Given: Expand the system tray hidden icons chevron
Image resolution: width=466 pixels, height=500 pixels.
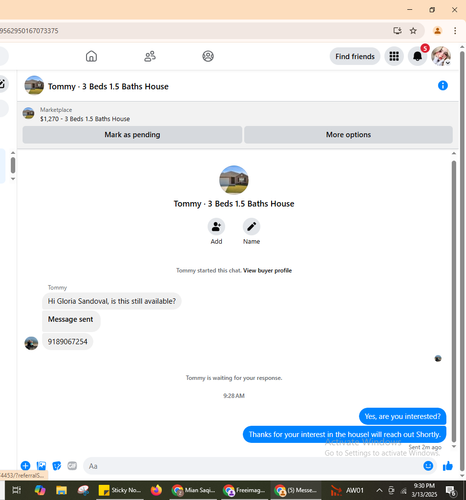Looking at the screenshot, I should [379, 490].
